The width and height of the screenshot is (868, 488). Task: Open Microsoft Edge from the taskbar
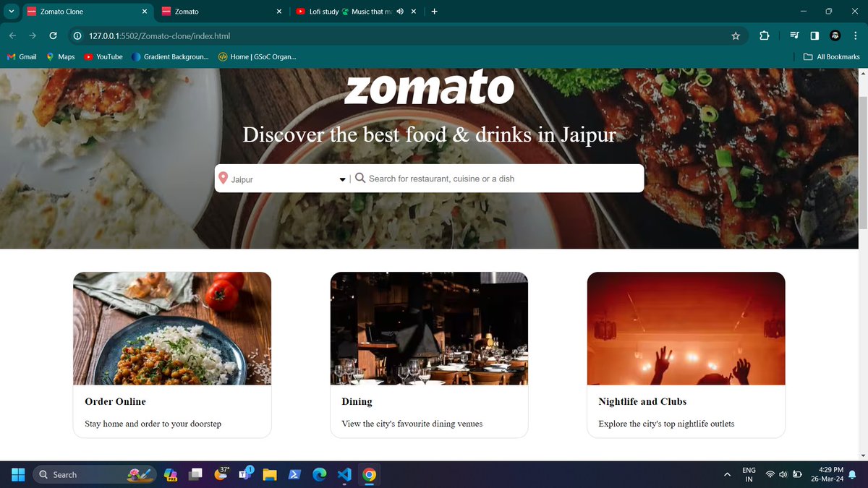319,474
